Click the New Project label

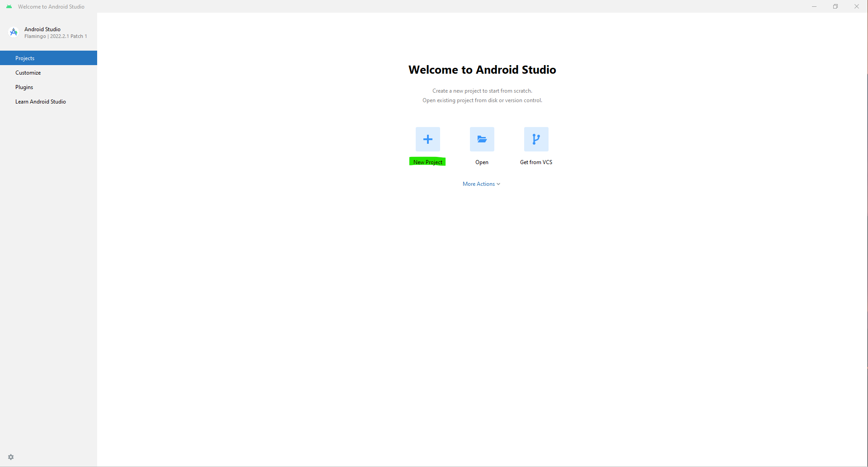point(427,162)
